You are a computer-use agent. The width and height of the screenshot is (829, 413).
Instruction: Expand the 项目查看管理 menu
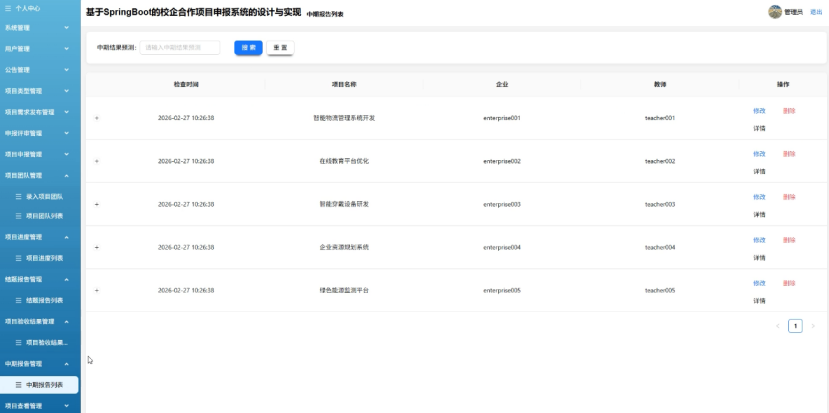[x=67, y=406]
